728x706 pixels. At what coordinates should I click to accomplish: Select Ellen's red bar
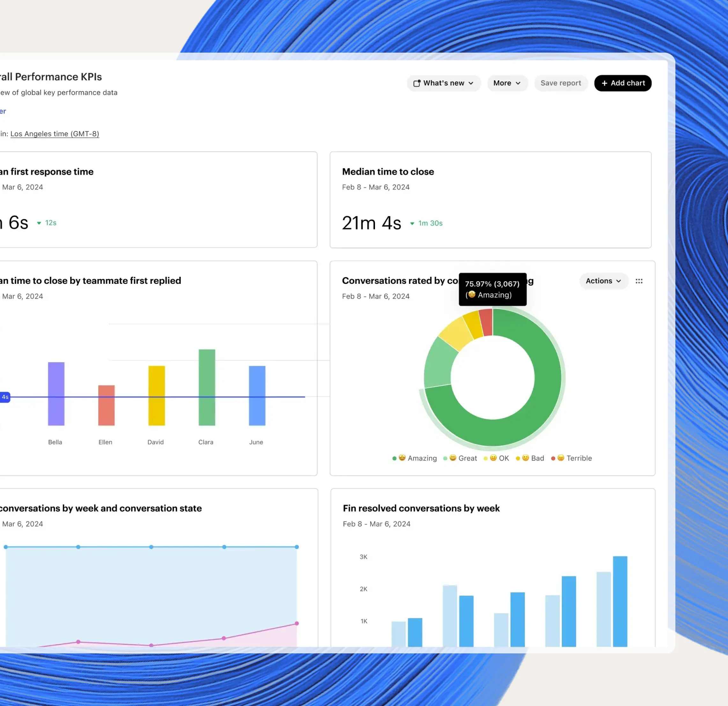(106, 406)
